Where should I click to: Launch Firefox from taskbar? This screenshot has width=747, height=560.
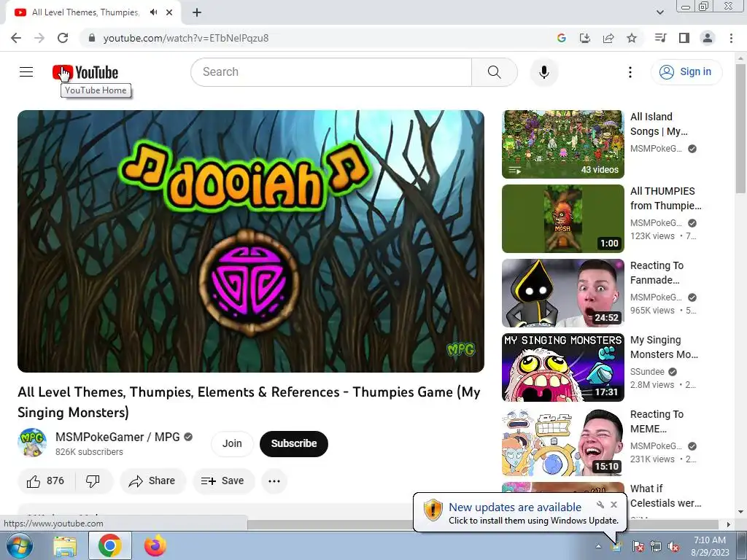pos(155,545)
